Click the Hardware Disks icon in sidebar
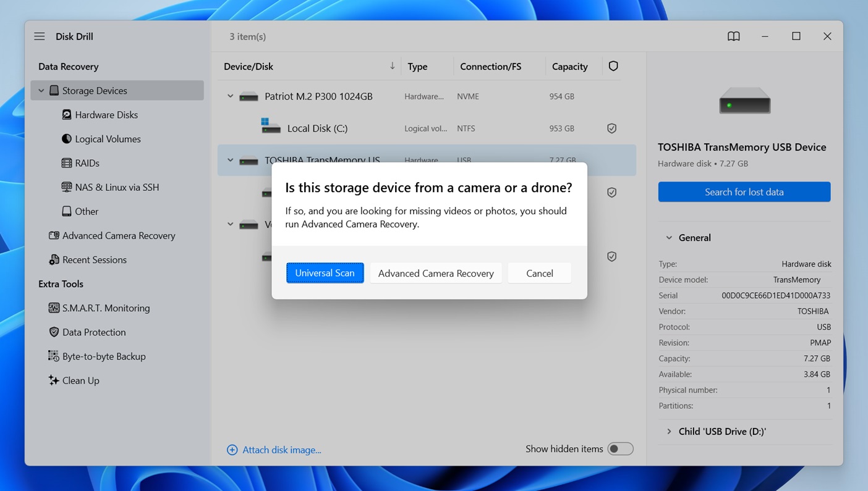The width and height of the screenshot is (868, 491). click(67, 114)
